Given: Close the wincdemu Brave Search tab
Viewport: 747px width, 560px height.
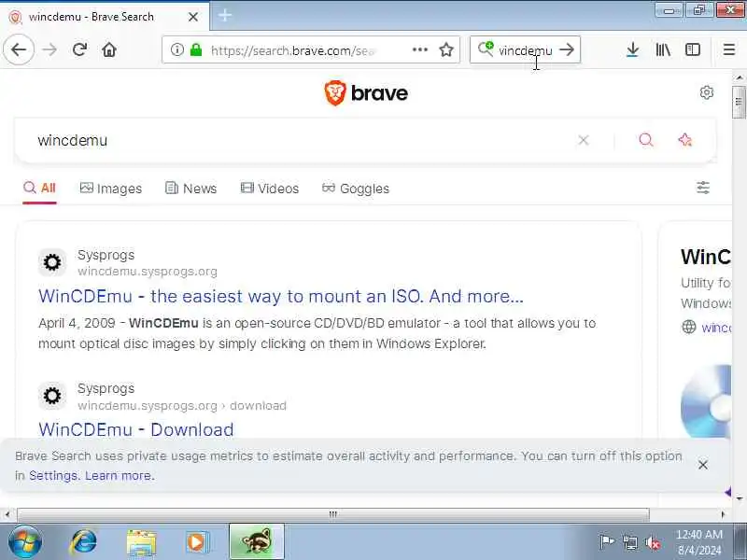Looking at the screenshot, I should tap(193, 17).
